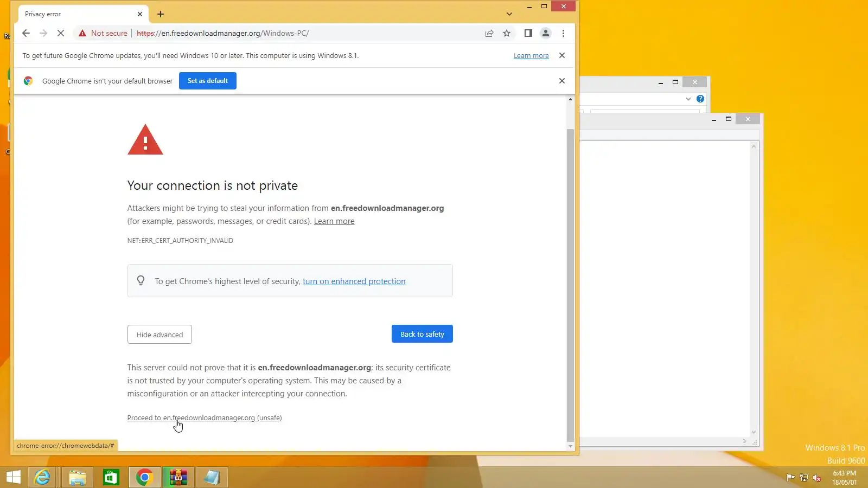The height and width of the screenshot is (488, 868).
Task: Click the network tray icon
Action: click(804, 478)
